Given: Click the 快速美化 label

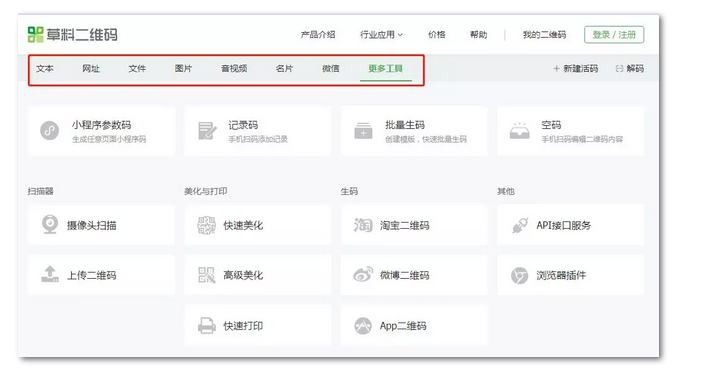Looking at the screenshot, I should [x=243, y=225].
